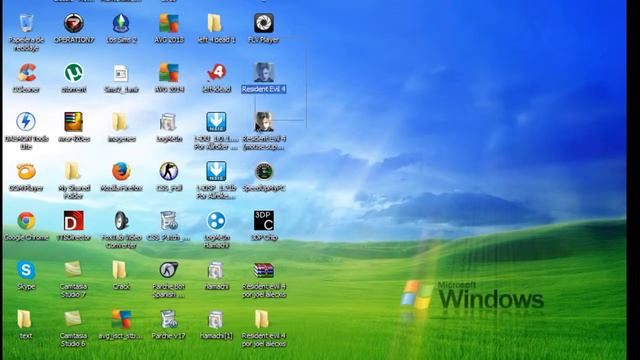This screenshot has height=360, width=640.
Task: Open the SpeedUpMyPC gauge icon
Action: pos(264,171)
